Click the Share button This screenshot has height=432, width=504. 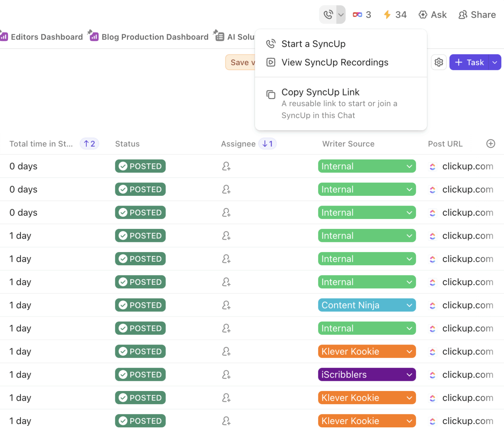pos(477,15)
